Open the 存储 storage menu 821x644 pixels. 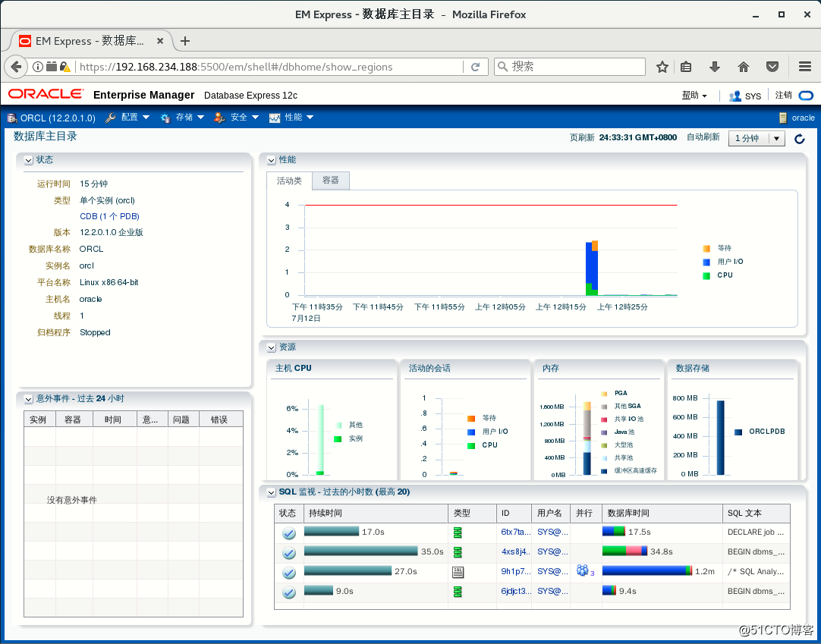(182, 118)
